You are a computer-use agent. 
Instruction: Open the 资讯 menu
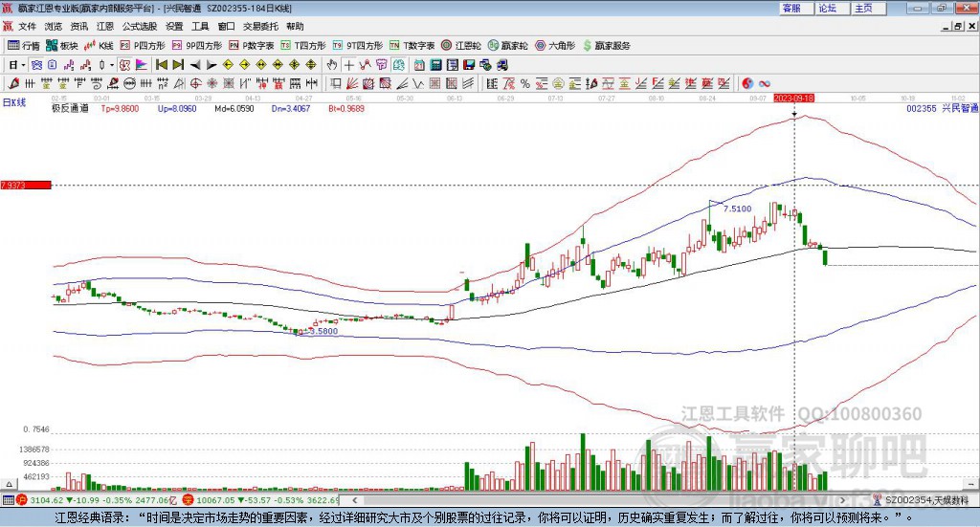click(79, 26)
